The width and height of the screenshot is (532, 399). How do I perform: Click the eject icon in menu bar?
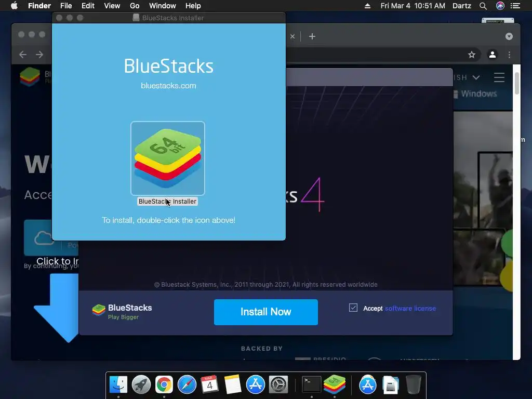(x=367, y=6)
